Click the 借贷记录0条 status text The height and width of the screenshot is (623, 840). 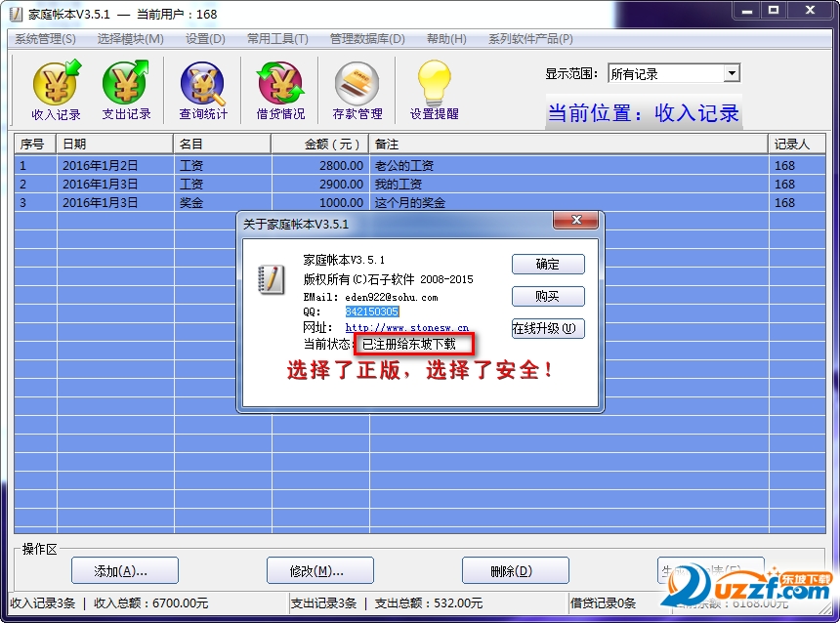click(x=603, y=603)
